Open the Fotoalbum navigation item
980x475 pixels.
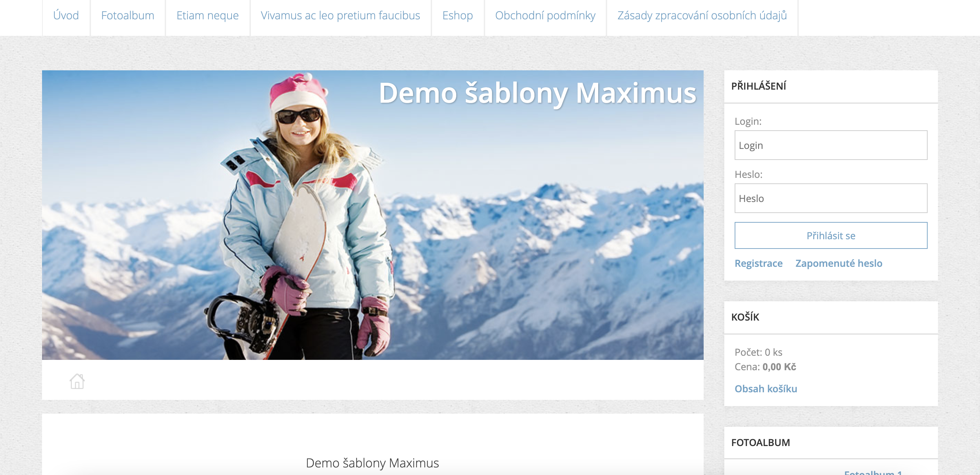(x=128, y=16)
